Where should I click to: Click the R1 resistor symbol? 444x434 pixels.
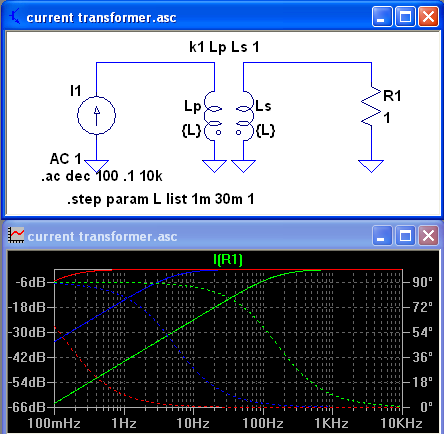(371, 107)
